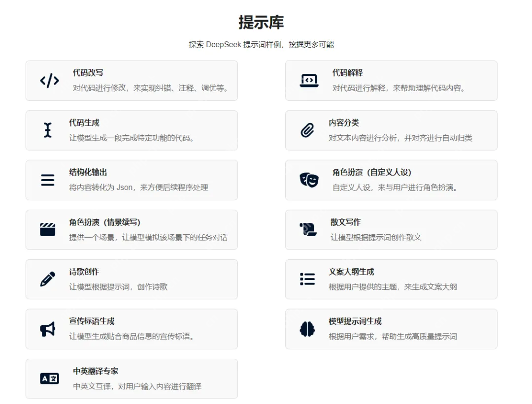Click the pencil icon for 诗歌创作
This screenshot has height=404, width=532.
coord(48,279)
